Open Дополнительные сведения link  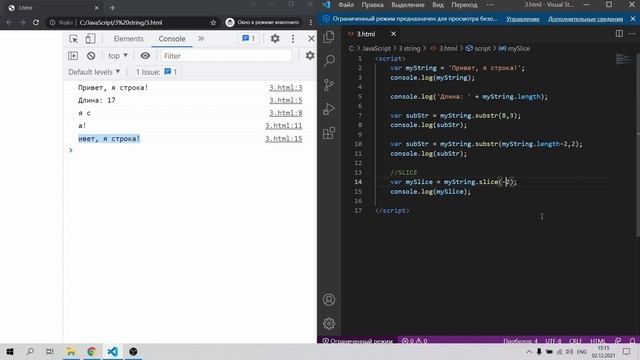(x=585, y=19)
